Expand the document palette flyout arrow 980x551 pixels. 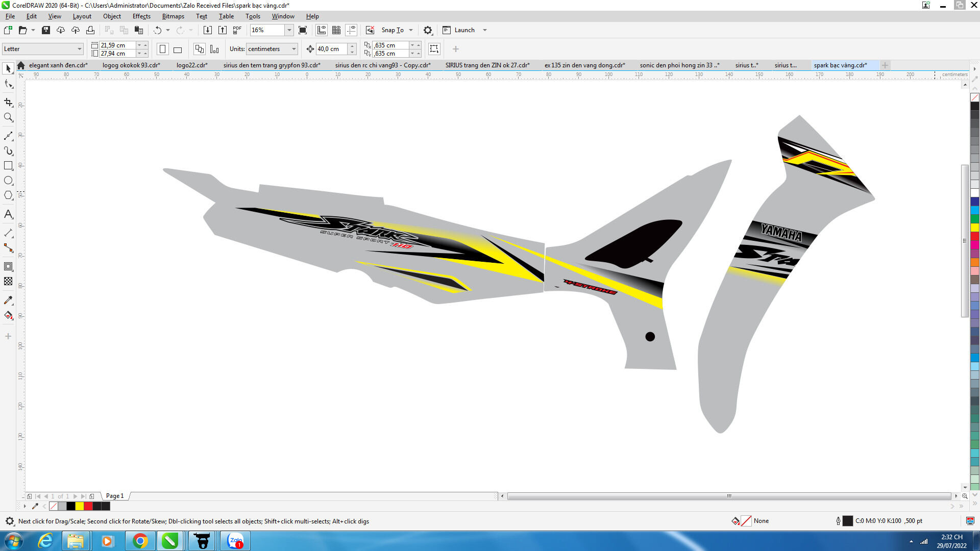coord(24,506)
